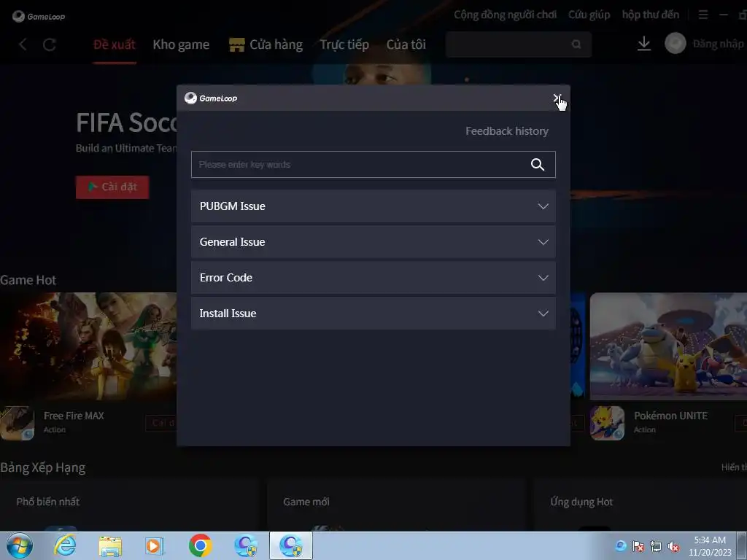
Task: Click the GameLoop logo in the feedback dialog
Action: 211,98
